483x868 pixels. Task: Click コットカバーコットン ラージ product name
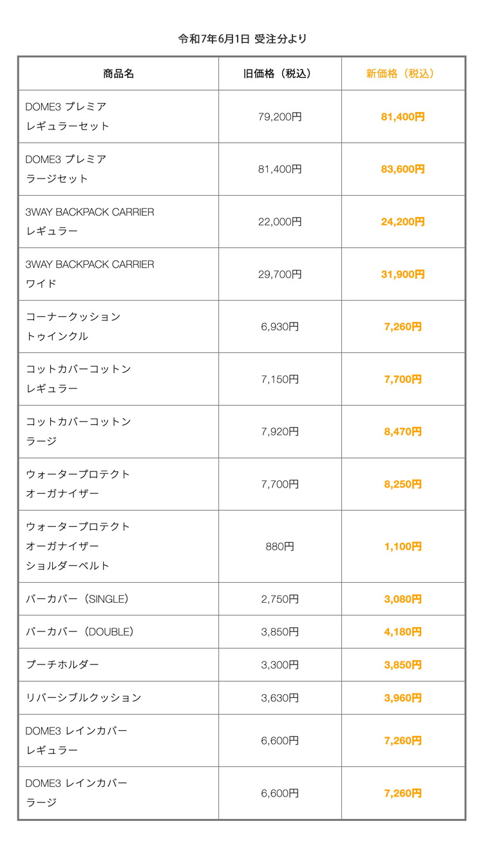coord(78,431)
